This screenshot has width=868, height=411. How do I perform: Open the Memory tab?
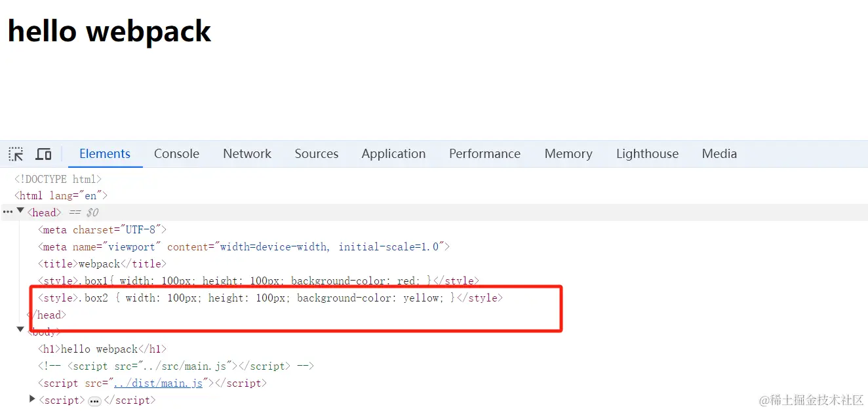pos(568,154)
